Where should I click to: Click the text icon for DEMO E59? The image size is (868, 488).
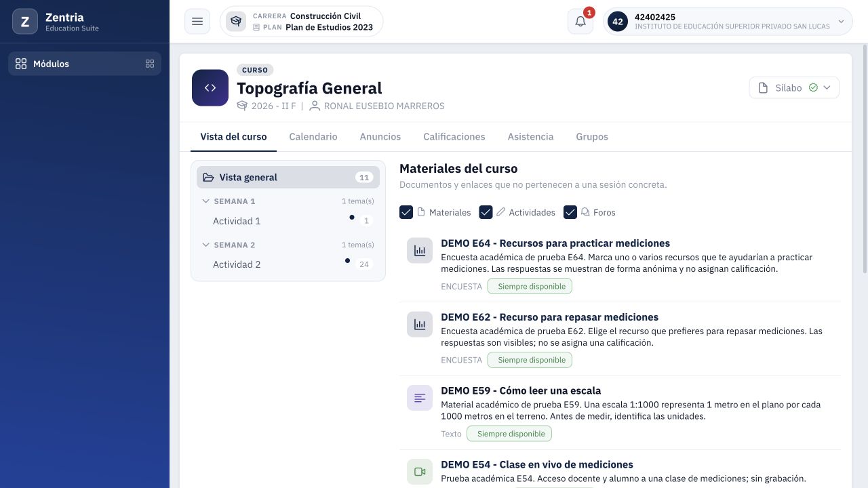(420, 398)
